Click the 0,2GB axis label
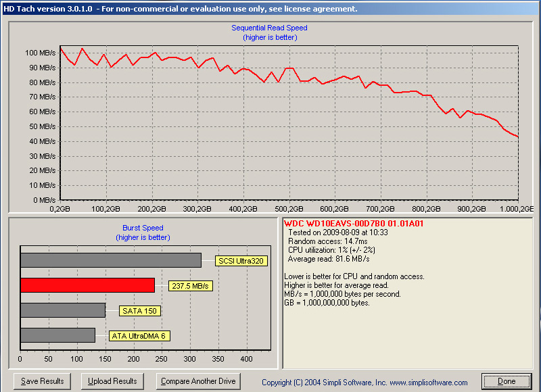Screen dimensions: 541x392 [60, 209]
